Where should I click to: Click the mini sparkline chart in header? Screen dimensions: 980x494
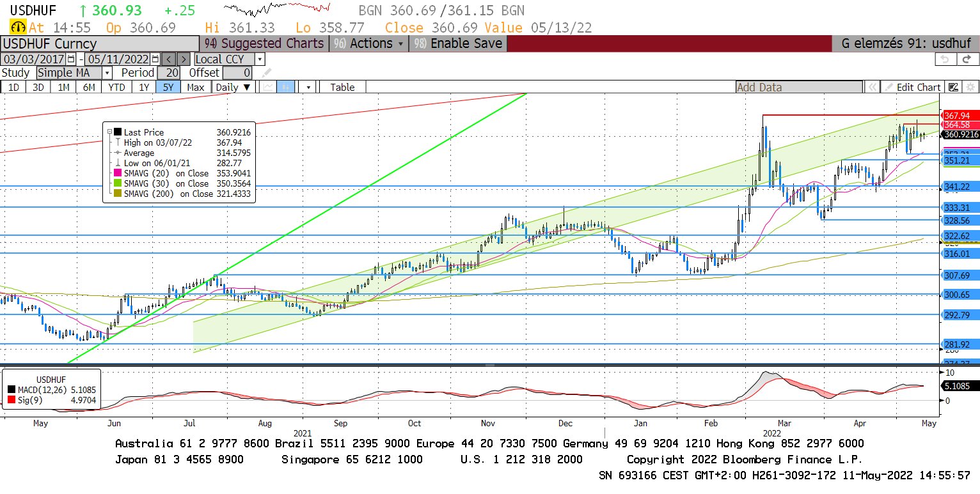(277, 9)
